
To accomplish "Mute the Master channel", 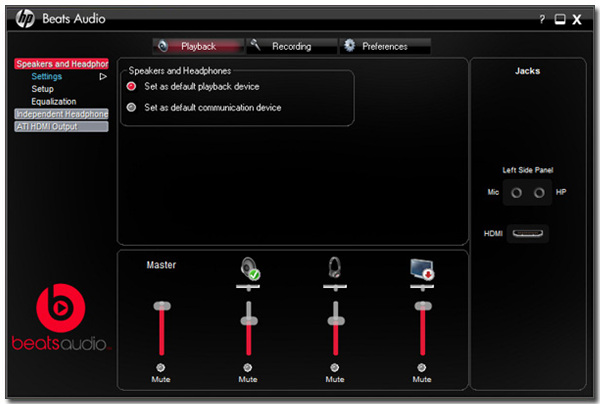I will point(161,368).
